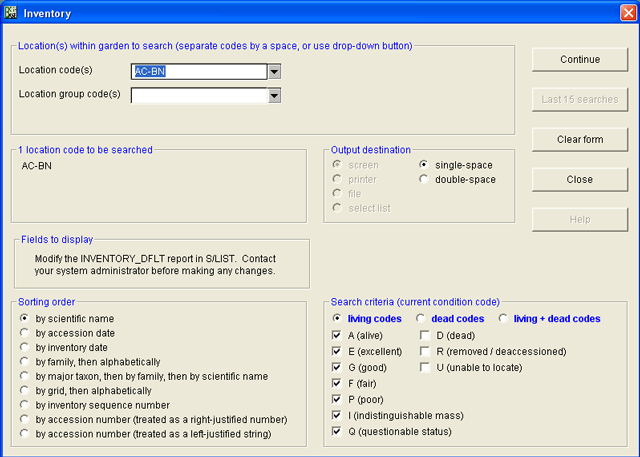Sort by accession date
Viewport: 640px width, 457px height.
(24, 333)
